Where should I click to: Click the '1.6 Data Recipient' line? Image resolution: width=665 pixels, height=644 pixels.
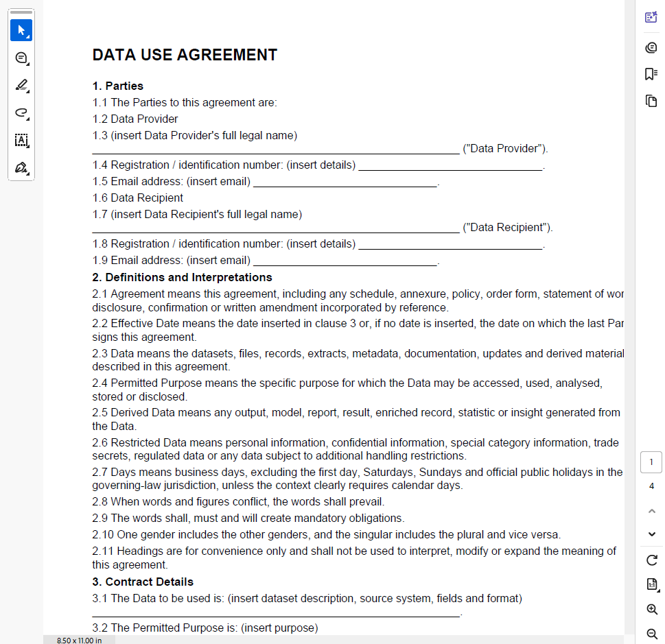(x=137, y=198)
